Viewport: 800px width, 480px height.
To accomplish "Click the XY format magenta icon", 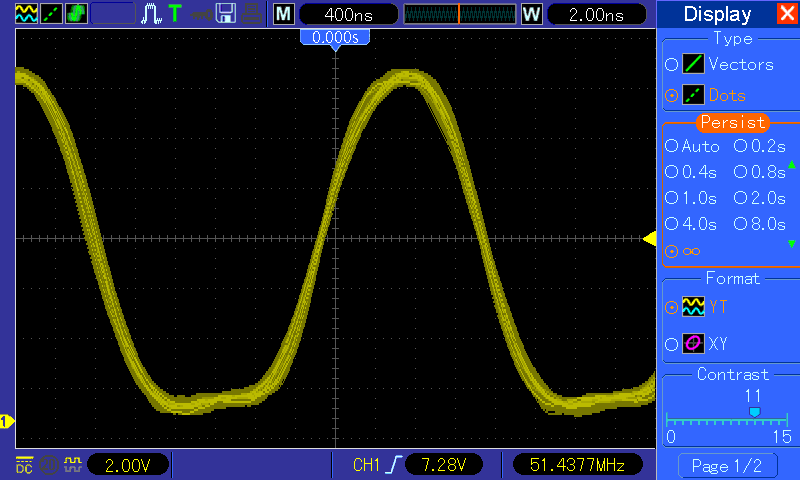I will point(693,343).
